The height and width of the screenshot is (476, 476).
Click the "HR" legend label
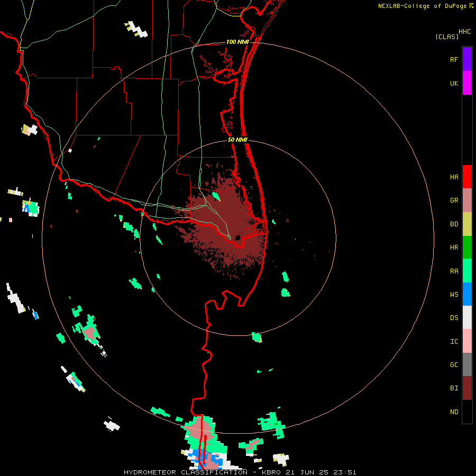tap(454, 247)
